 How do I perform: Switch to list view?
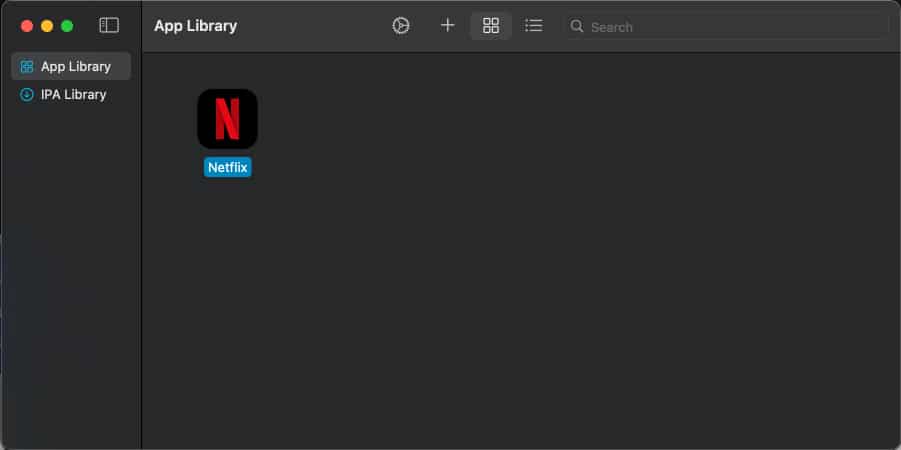[x=534, y=25]
